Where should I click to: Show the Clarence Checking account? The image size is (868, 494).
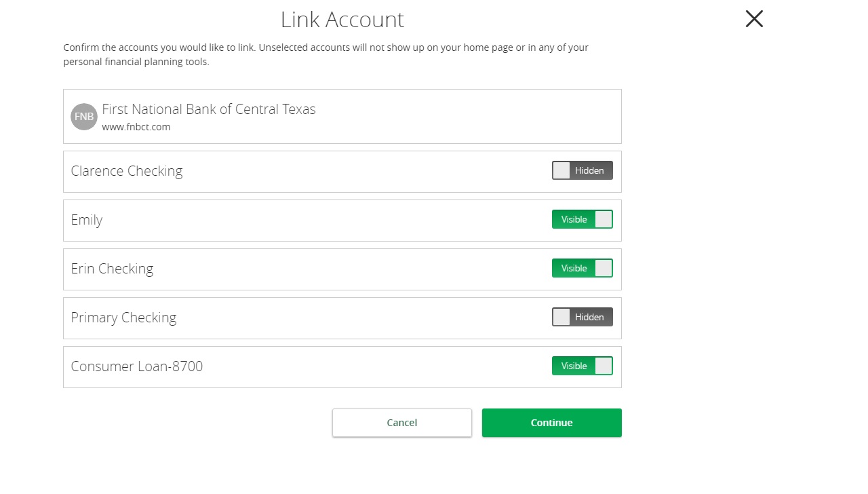(582, 170)
